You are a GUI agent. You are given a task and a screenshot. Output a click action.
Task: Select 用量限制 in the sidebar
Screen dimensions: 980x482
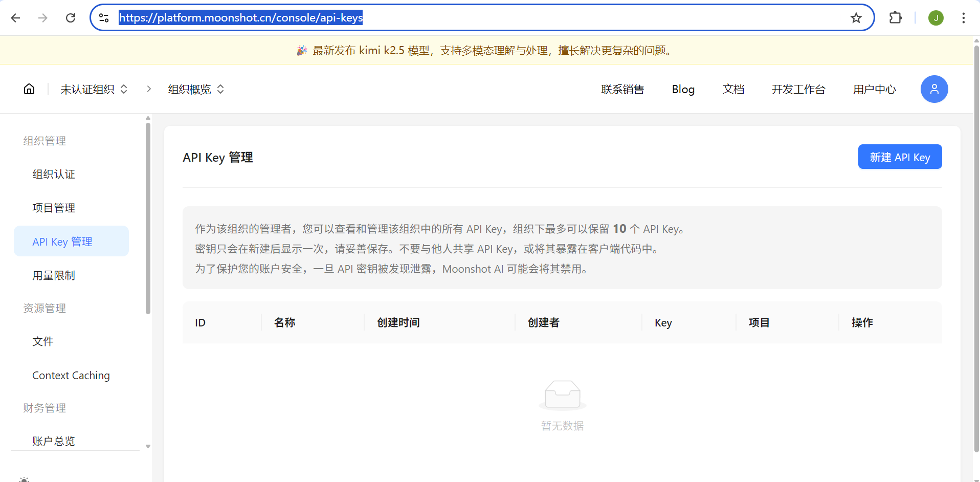71,275
